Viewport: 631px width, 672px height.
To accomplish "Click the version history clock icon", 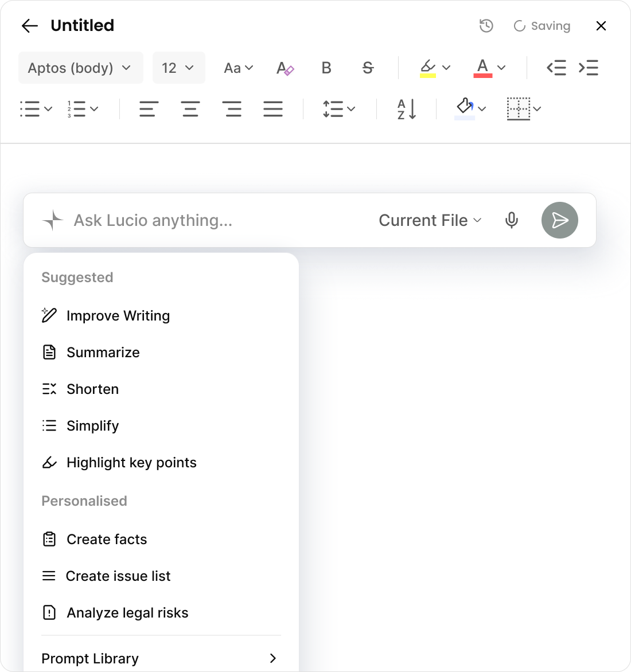I will tap(486, 26).
